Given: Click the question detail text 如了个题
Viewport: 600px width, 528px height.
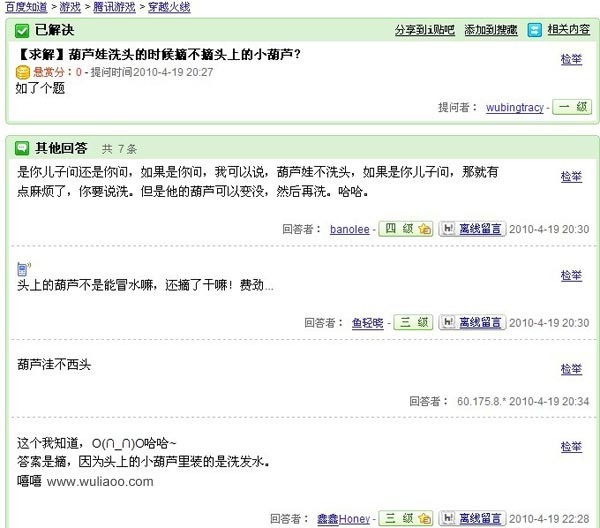Looking at the screenshot, I should pyautogui.click(x=41, y=88).
